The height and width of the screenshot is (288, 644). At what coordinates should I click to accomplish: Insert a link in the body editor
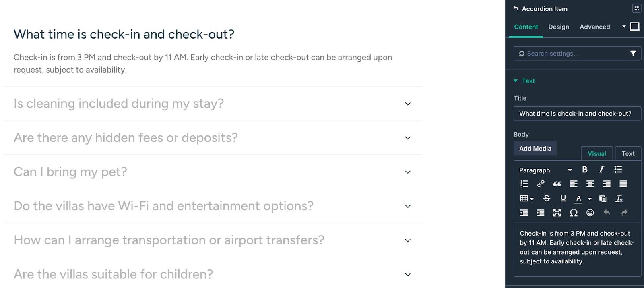(x=541, y=184)
